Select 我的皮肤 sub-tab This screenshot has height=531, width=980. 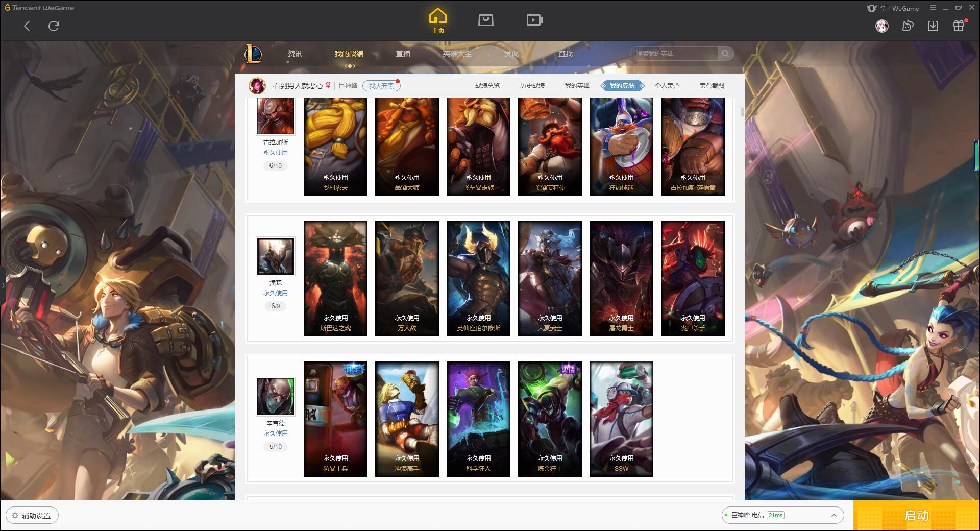point(622,86)
